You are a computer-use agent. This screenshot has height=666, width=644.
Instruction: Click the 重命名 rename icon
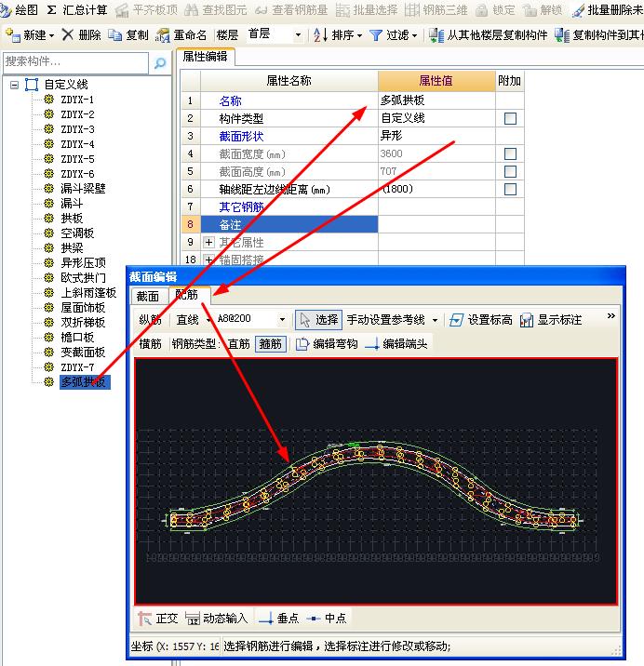pyautogui.click(x=162, y=35)
